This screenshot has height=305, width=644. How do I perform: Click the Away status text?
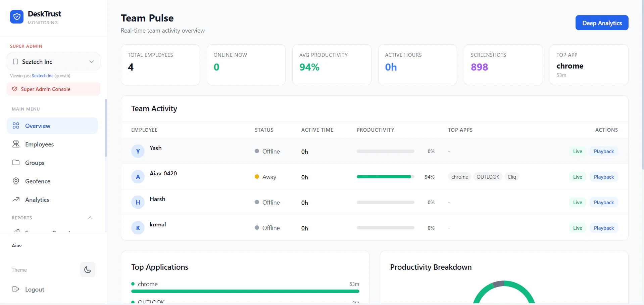(x=269, y=177)
